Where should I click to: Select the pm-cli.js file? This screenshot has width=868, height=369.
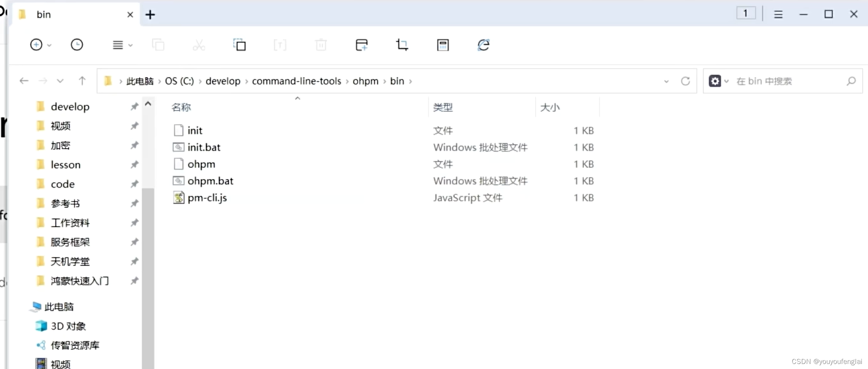click(207, 197)
